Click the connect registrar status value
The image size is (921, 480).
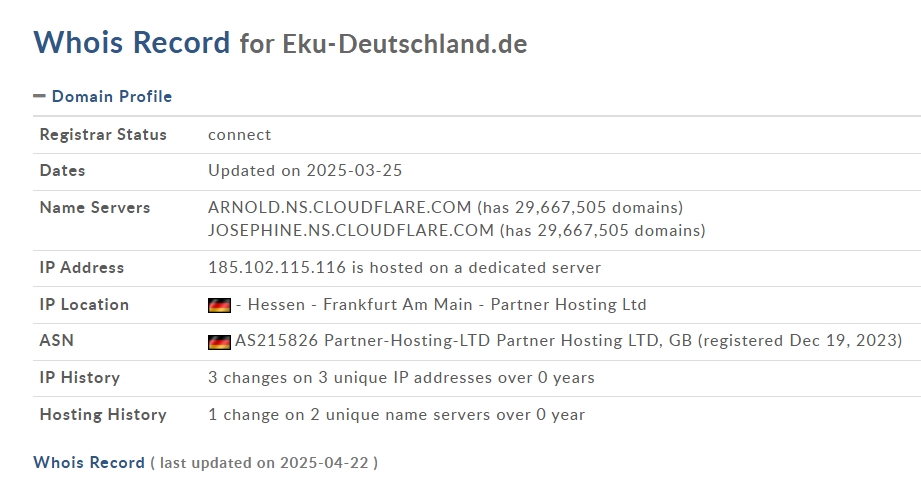[240, 135]
